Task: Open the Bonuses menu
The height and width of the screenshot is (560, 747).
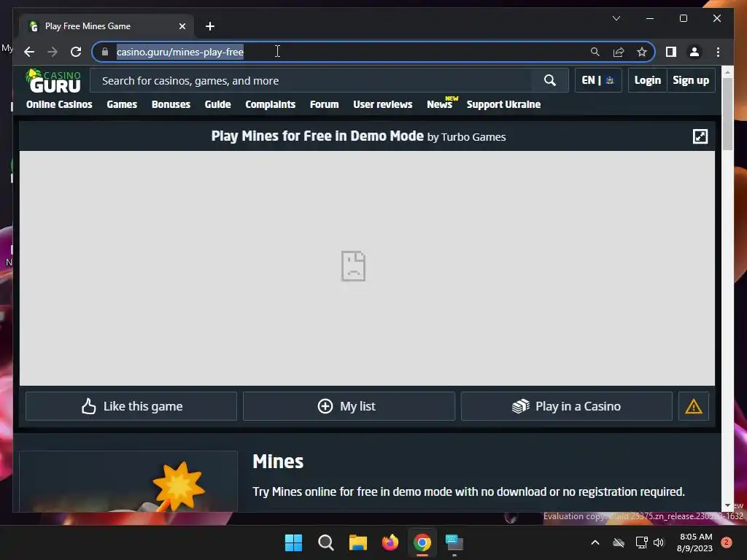Action: (171, 104)
